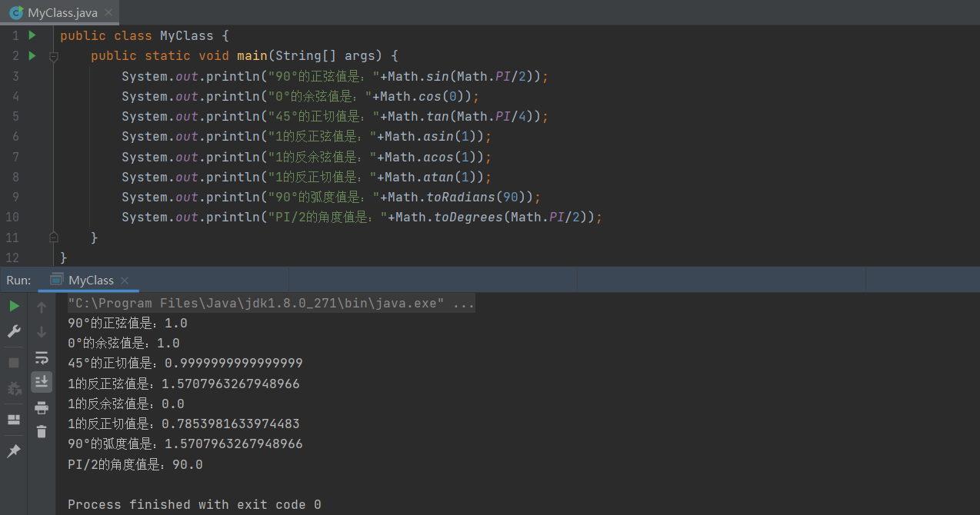The image size is (980, 515).
Task: Click run gutter arrow beside class MyClass
Action: pyautogui.click(x=32, y=35)
